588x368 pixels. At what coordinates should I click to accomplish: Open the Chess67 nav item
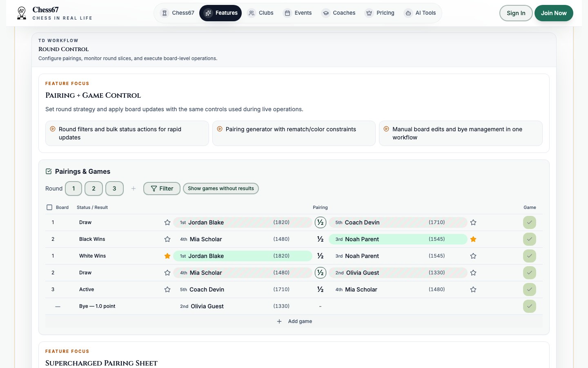click(177, 13)
